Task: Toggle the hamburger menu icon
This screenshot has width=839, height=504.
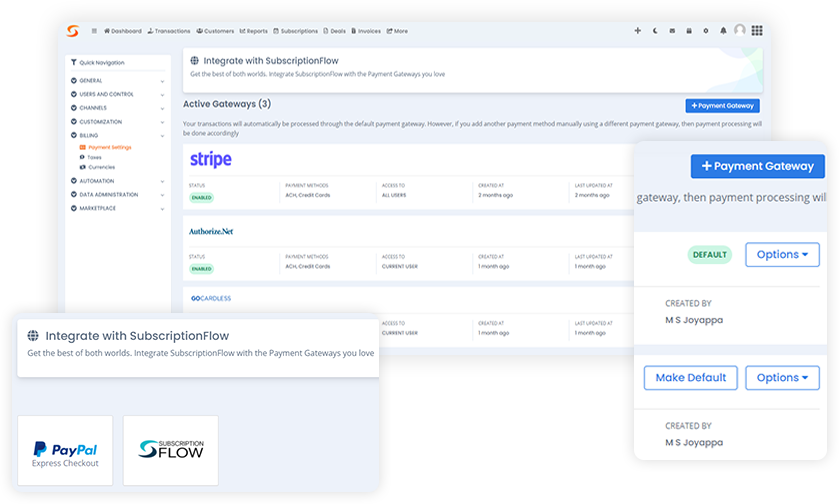Action: (94, 31)
